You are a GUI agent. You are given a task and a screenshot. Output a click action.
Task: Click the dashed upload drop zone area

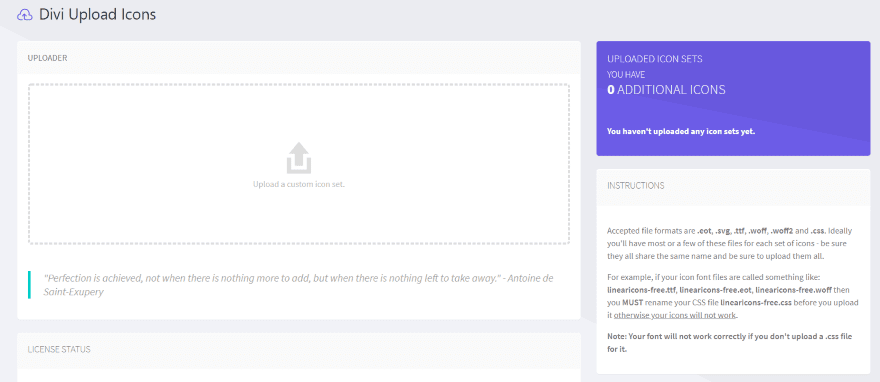[299, 164]
